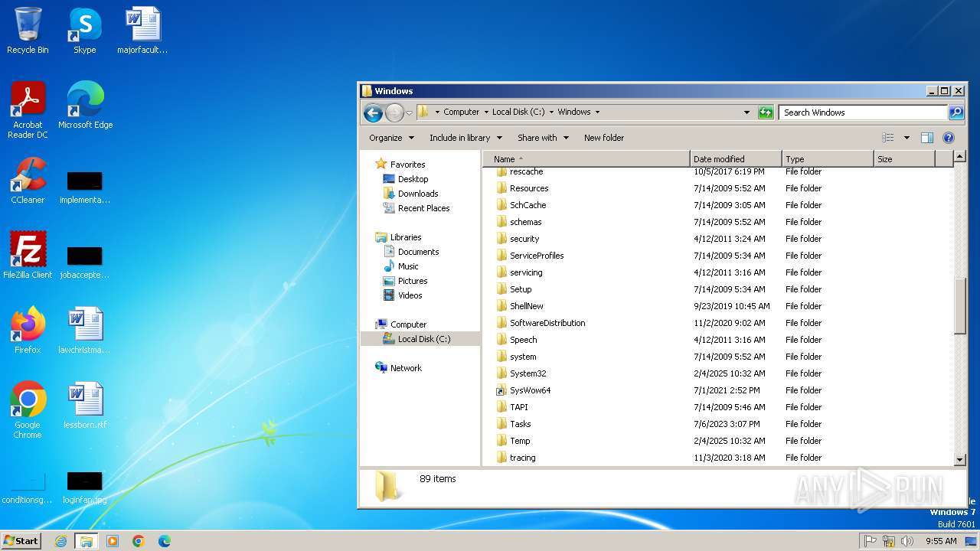Select the Microsoft Edge desktop icon
This screenshot has height=551, width=980.
pos(85,105)
